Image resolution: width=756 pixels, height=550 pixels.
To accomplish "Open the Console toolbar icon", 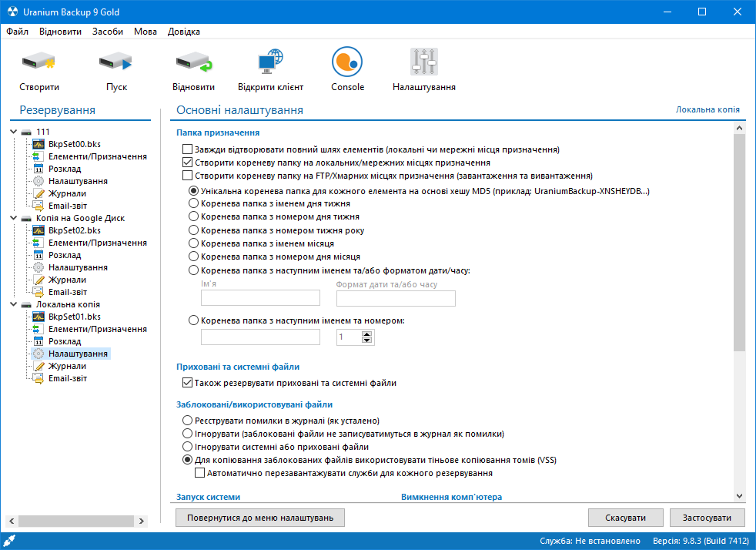I will (x=347, y=62).
